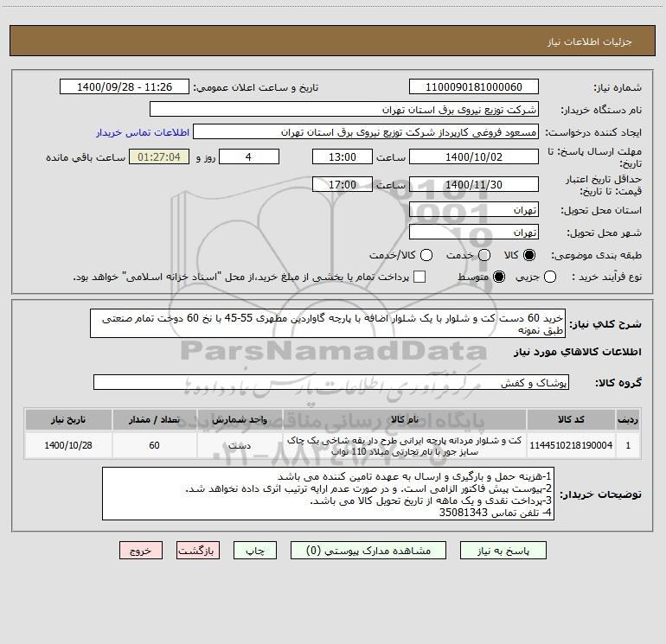
Task: Click the کد کالا column header
Action: coord(571,420)
